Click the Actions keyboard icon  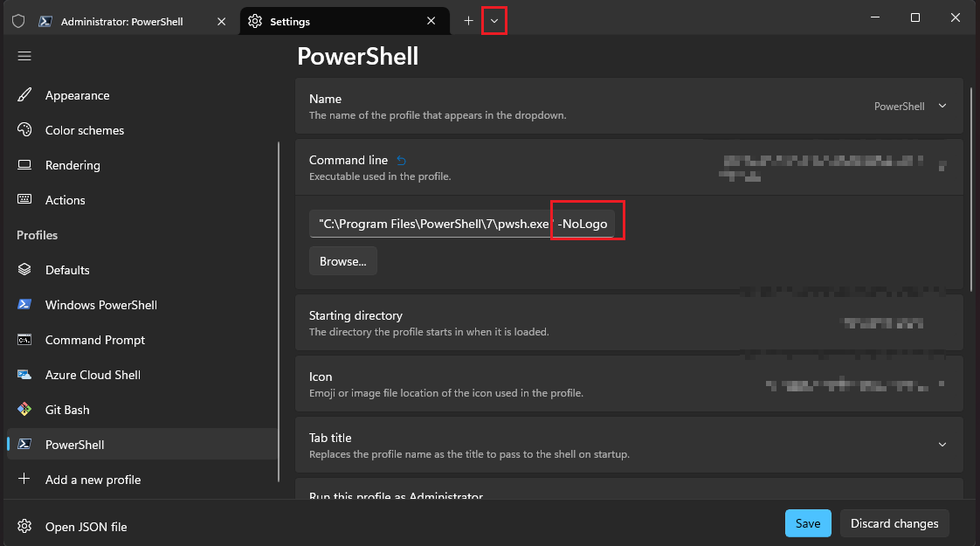pos(24,199)
